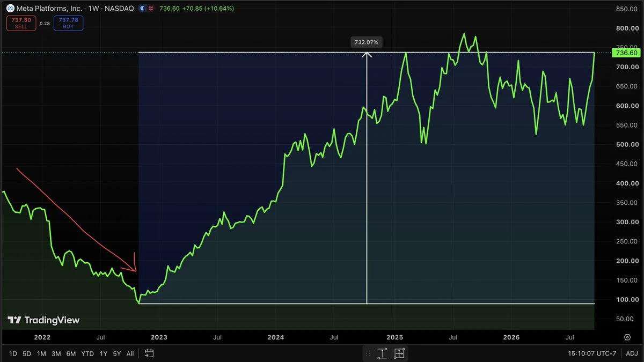Click the 732.07% measurement label
This screenshot has width=644, height=362.
pos(367,42)
